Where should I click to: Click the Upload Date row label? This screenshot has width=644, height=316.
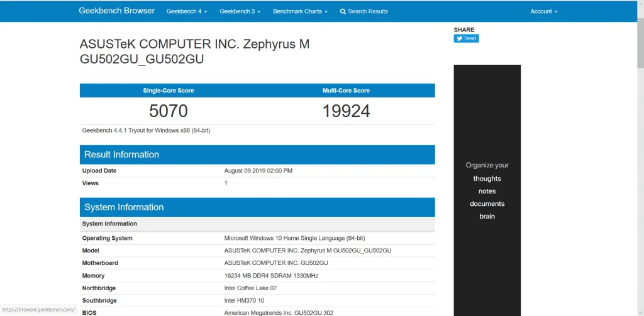click(99, 171)
